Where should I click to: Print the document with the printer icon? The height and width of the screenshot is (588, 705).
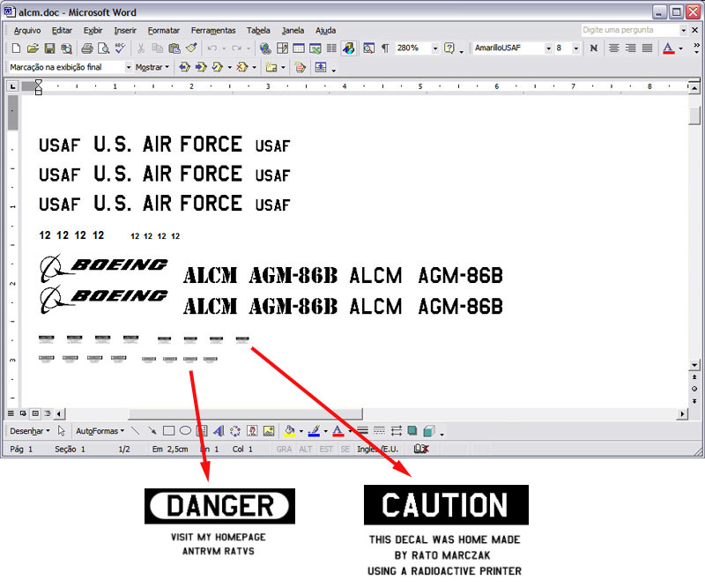(87, 48)
